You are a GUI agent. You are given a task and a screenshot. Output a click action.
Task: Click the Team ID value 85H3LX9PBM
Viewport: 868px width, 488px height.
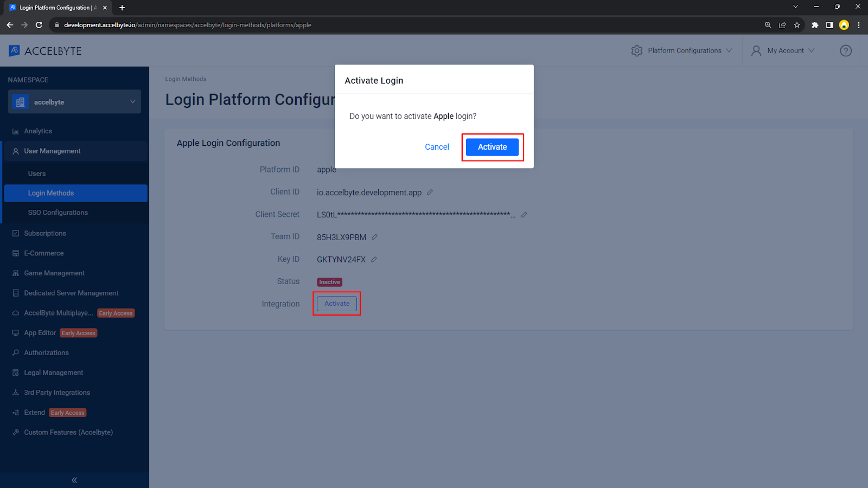341,237
